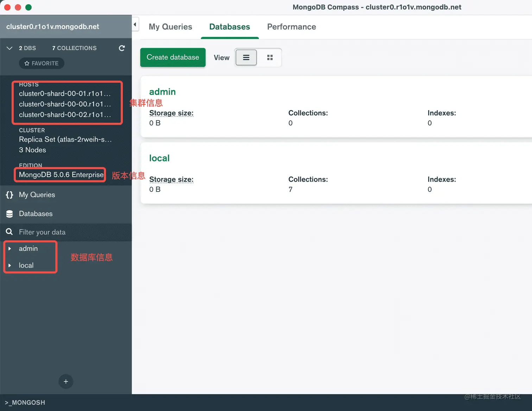Click MongoDB 5.0.6 Enterprise edition text
This screenshot has height=411, width=532.
61,175
